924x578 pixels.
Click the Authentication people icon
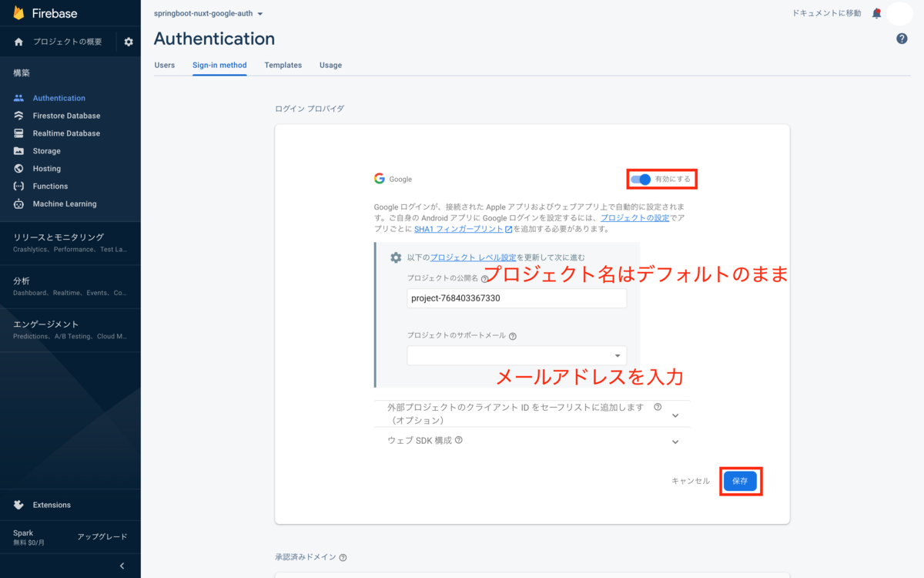tap(18, 98)
